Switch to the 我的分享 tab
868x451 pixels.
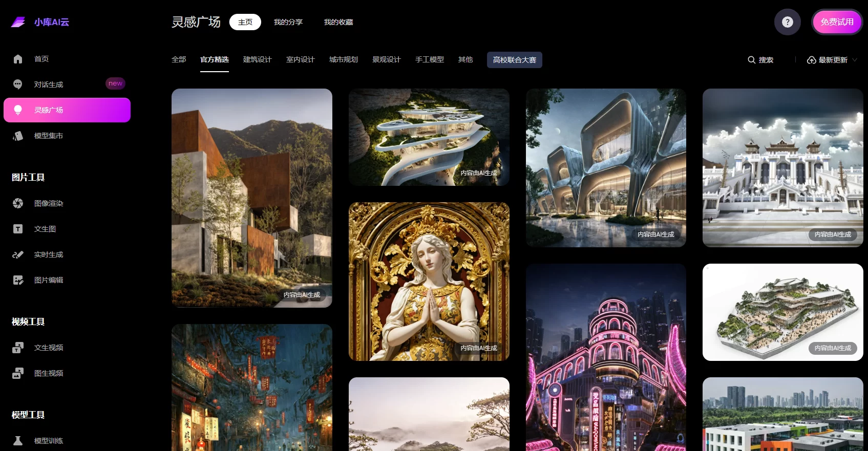click(x=288, y=22)
